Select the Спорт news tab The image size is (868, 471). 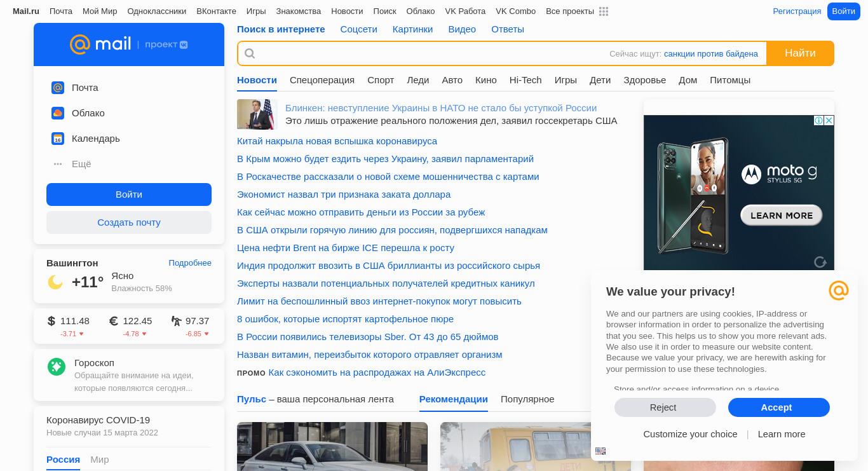[381, 80]
